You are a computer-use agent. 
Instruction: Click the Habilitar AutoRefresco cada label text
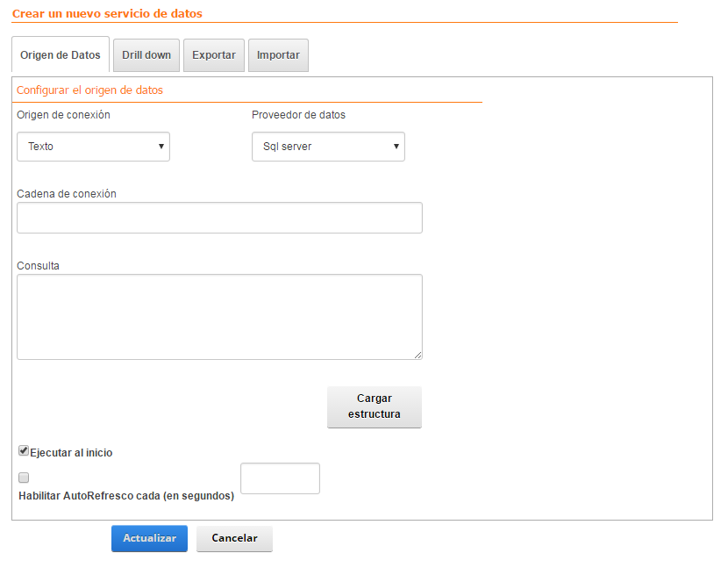tap(126, 496)
